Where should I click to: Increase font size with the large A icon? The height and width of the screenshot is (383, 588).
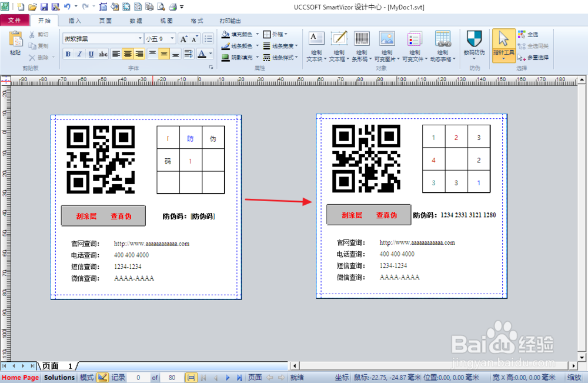click(x=183, y=39)
